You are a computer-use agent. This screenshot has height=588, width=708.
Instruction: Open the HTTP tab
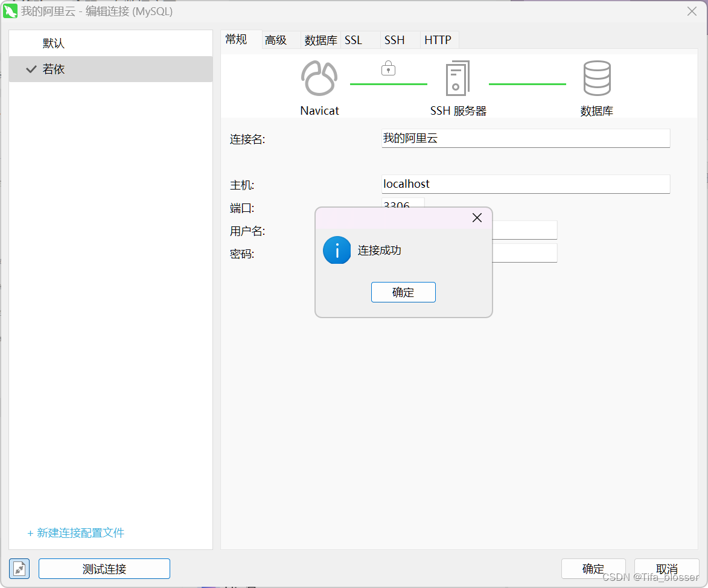[x=438, y=40]
